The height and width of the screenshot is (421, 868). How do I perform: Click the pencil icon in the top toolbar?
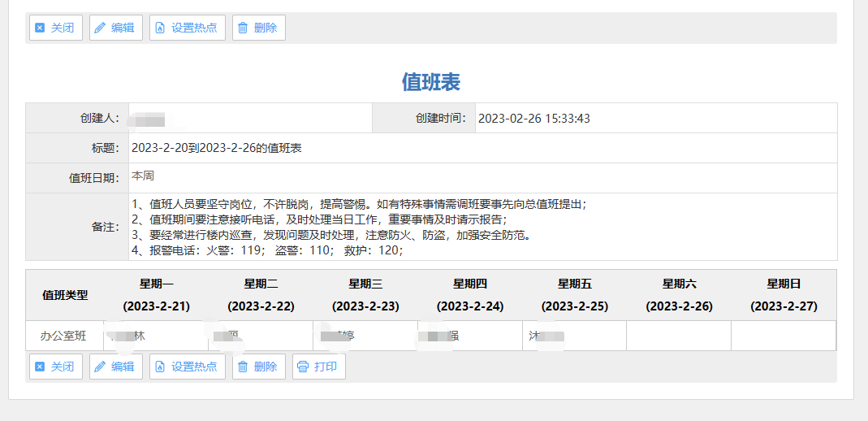[x=100, y=28]
